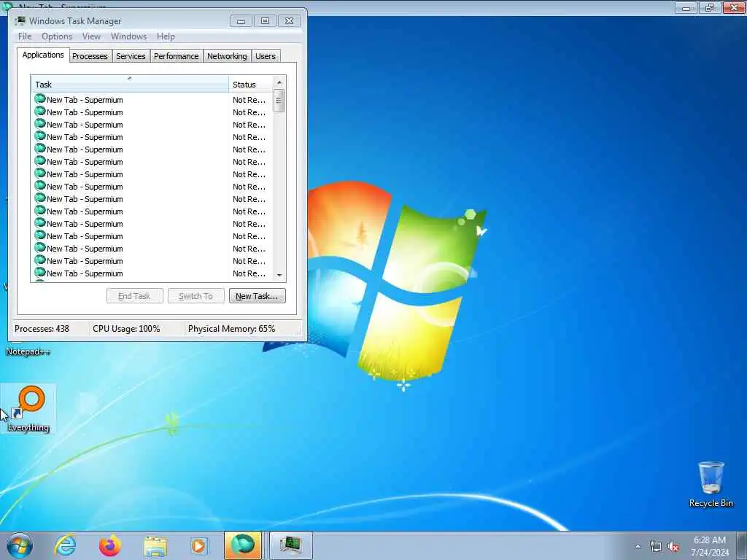Sort by the Task column header
The image size is (747, 560).
130,85
